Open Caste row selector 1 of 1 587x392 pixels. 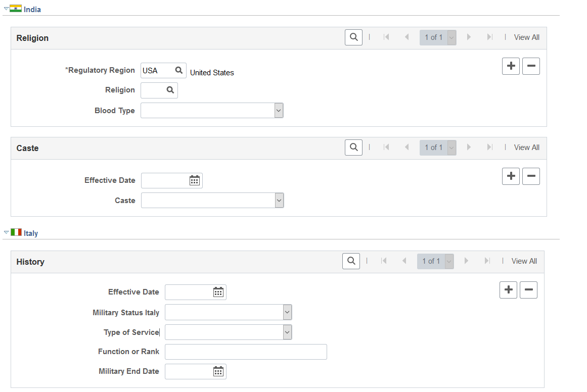coord(438,148)
